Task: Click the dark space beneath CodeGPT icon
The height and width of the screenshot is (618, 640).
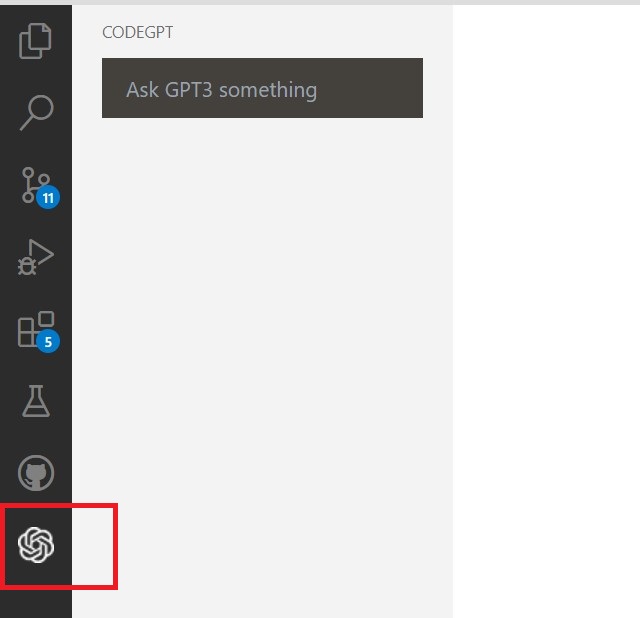Action: 36,603
